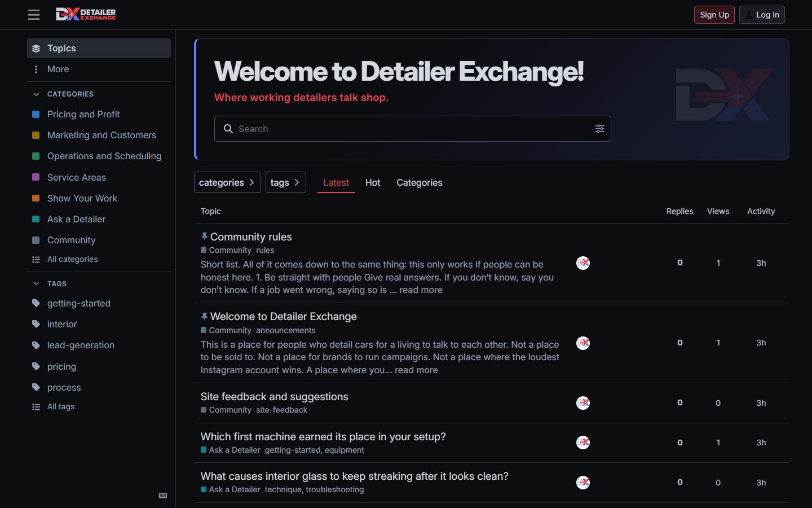Open the categories filter dropdown
Screen dimensions: 812x508
(x=227, y=182)
